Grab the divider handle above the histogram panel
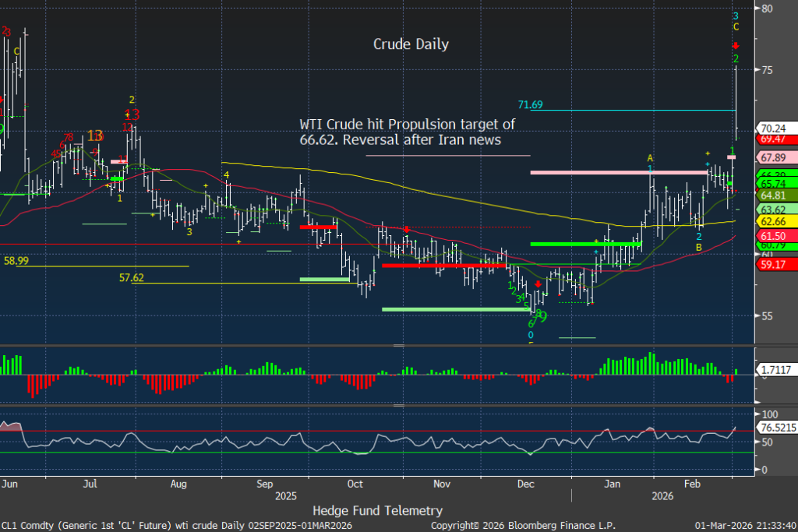This screenshot has width=798, height=532. [398, 345]
